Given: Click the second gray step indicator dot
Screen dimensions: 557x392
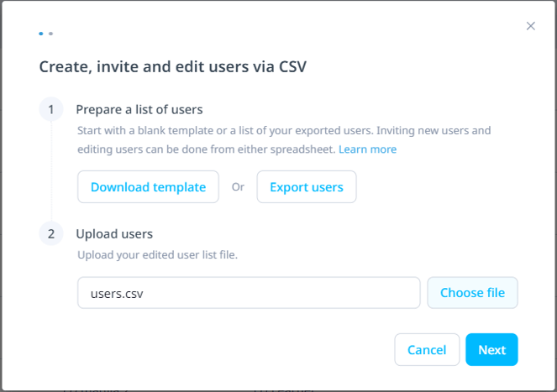Looking at the screenshot, I should 50,34.
